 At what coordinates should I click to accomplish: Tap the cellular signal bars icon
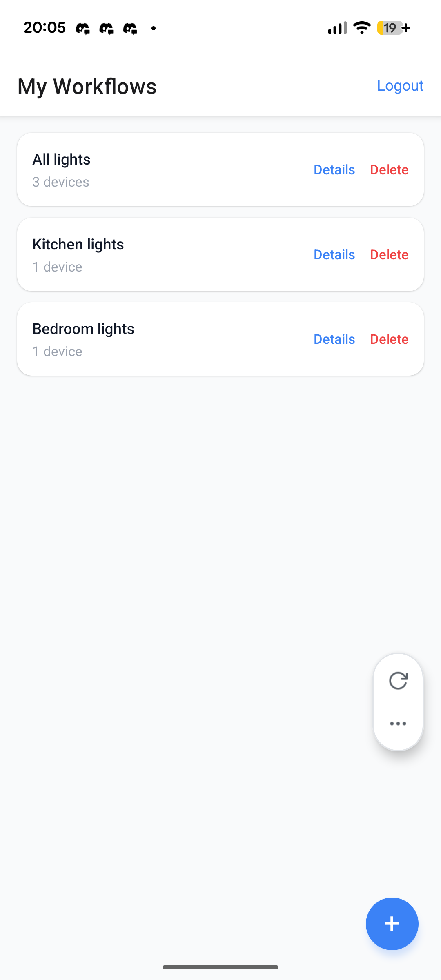click(x=337, y=28)
